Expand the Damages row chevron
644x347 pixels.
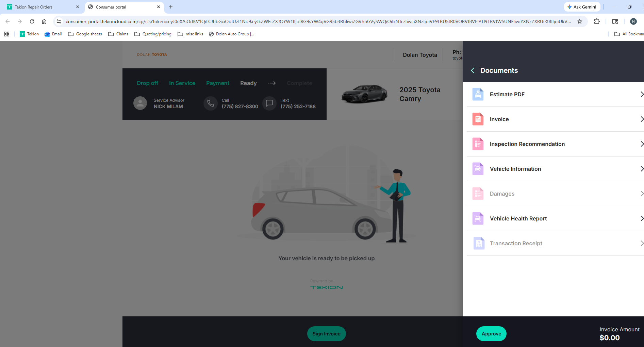(642, 194)
